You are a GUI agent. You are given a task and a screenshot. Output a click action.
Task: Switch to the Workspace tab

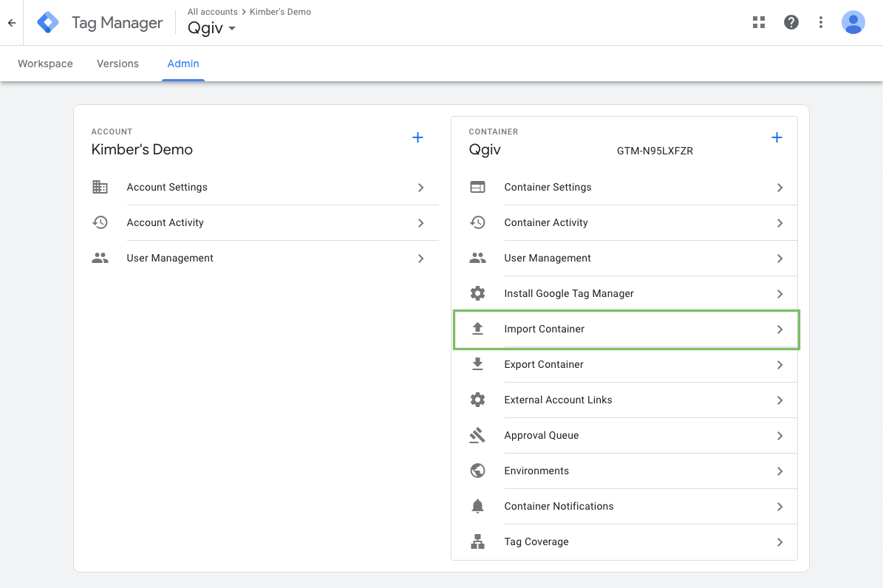(x=45, y=64)
